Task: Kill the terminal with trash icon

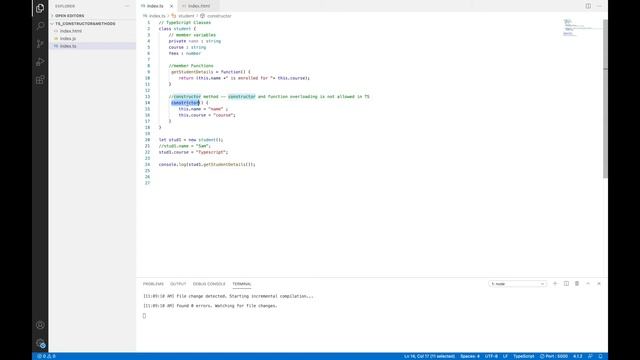Action: [x=577, y=284]
